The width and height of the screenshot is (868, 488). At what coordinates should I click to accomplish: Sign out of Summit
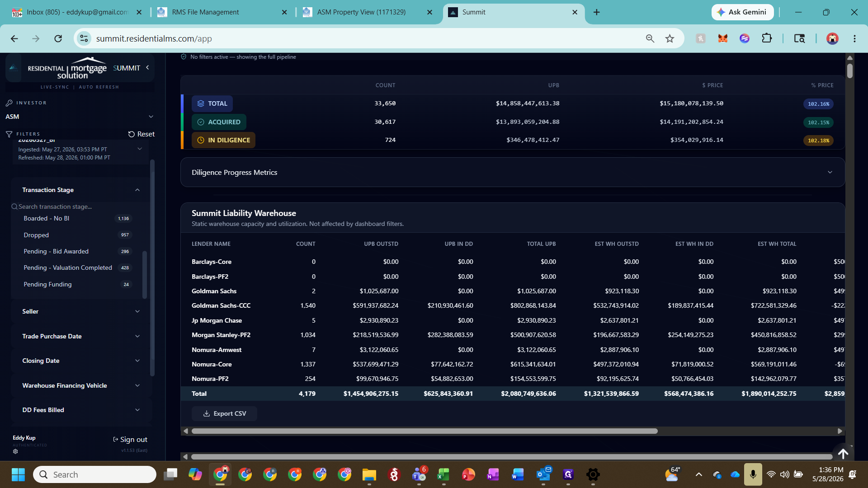pos(130,439)
